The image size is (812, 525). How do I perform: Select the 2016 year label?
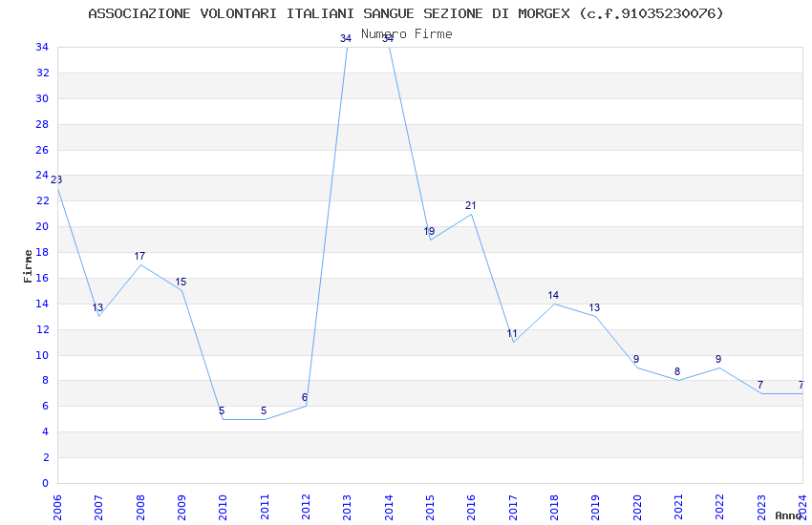coord(472,507)
